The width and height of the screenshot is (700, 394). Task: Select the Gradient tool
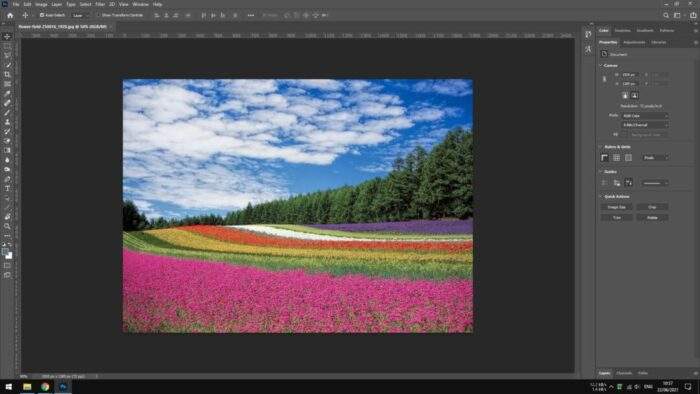click(x=7, y=150)
